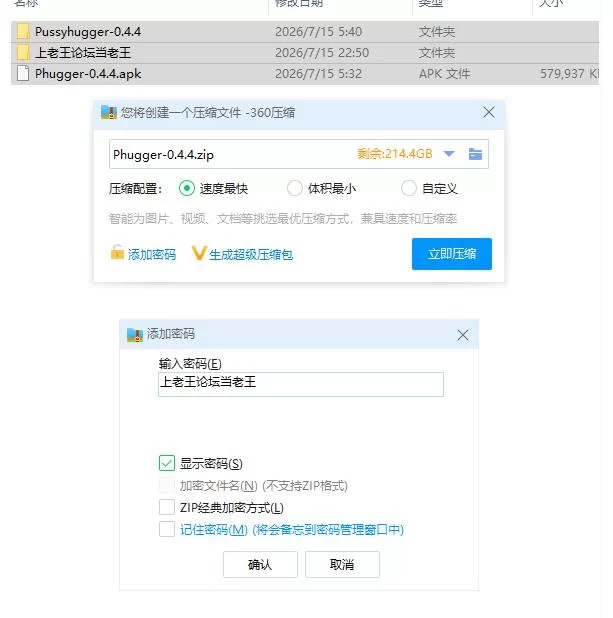Screen dimensions: 613x618
Task: Click the Pussyhugger-0.4.4 folder icon
Action: click(x=23, y=32)
